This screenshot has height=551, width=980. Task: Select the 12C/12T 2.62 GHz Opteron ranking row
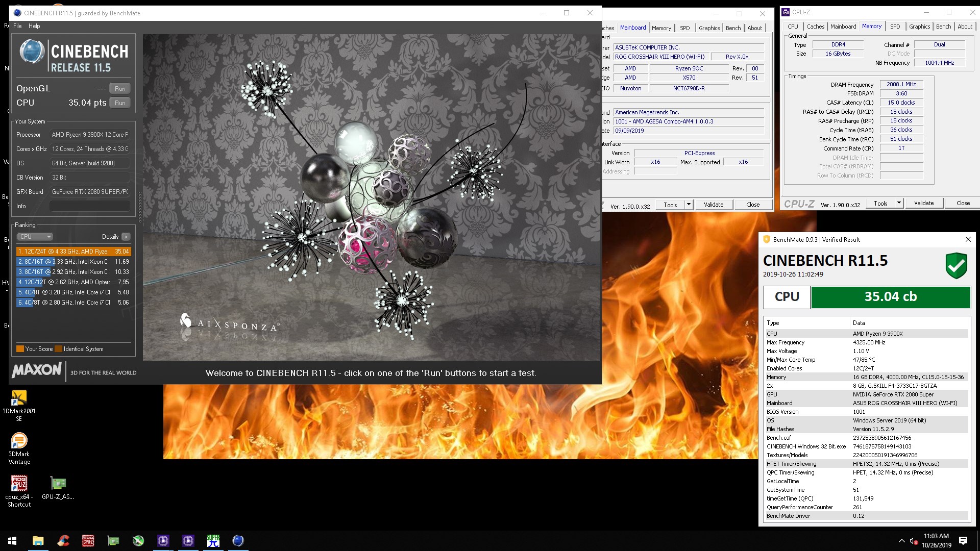pos(73,282)
